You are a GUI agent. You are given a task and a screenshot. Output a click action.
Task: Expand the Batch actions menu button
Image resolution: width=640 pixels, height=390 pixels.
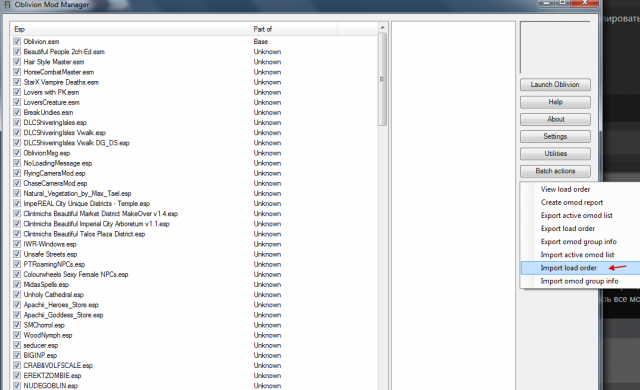click(555, 171)
